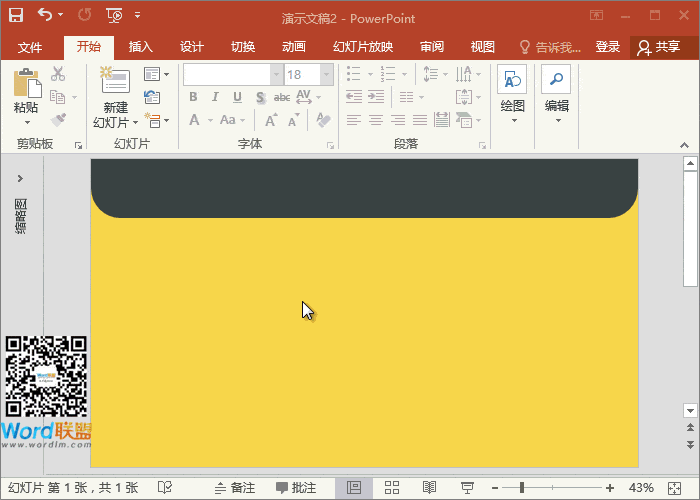Open the 动画 (Animations) tab
The height and width of the screenshot is (500, 700).
(x=294, y=47)
